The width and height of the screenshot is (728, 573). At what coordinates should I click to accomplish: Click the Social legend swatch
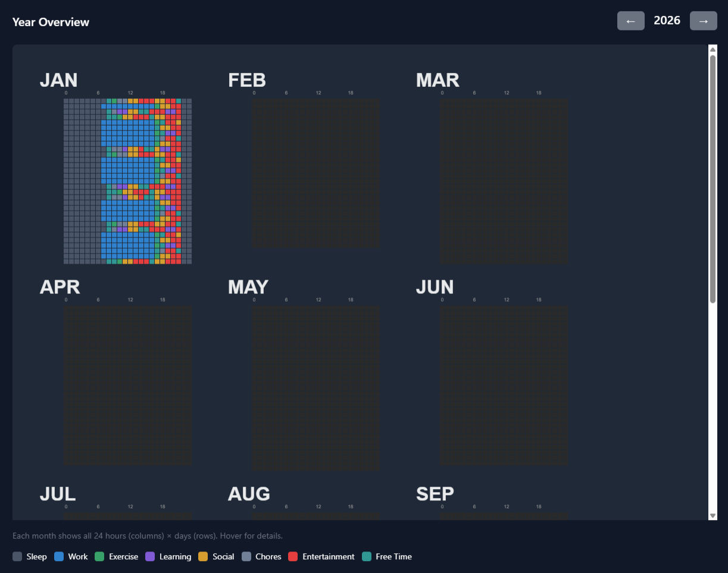[202, 556]
